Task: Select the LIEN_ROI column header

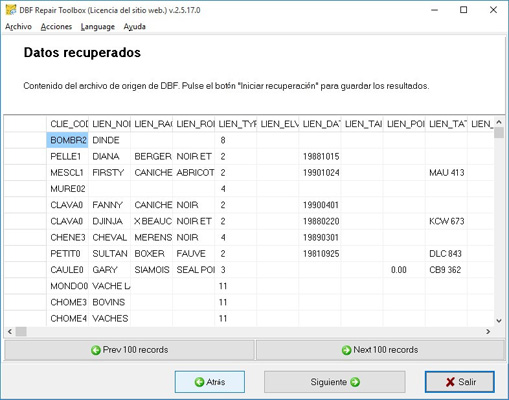Action: pos(194,124)
